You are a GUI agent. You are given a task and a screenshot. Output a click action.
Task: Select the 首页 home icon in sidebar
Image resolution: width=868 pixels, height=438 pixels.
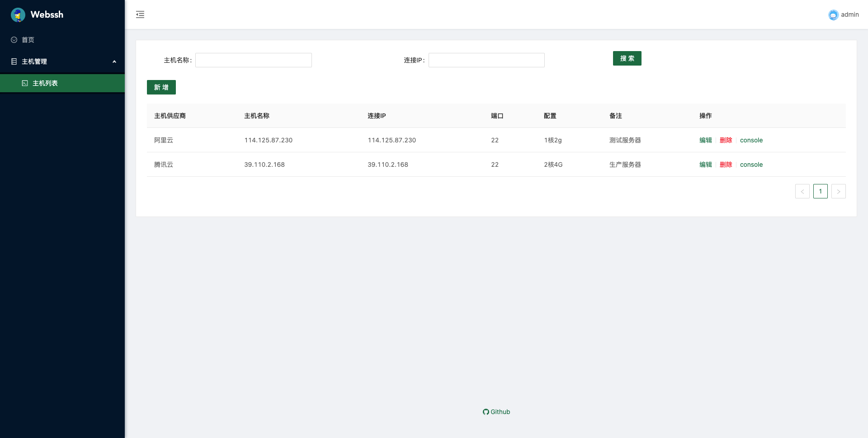(x=14, y=40)
